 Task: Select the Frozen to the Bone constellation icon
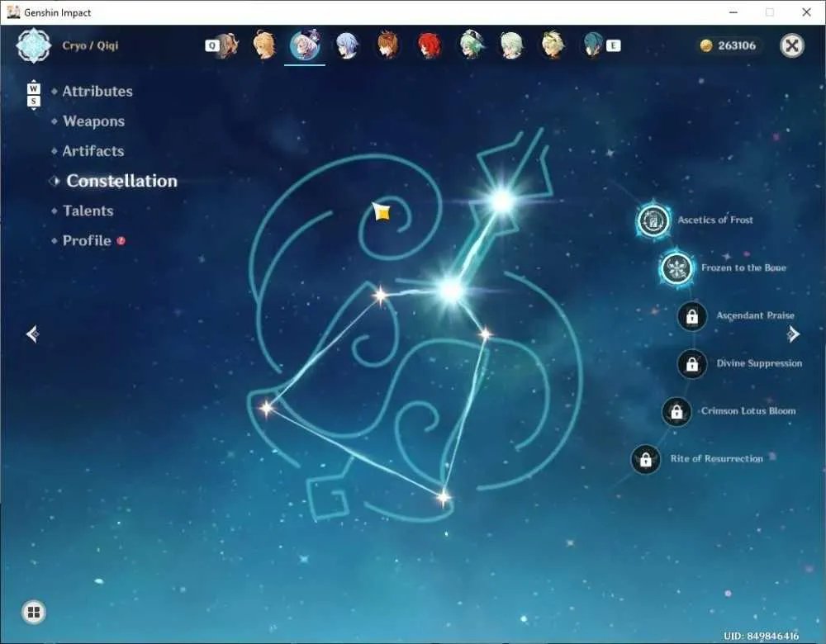click(676, 268)
